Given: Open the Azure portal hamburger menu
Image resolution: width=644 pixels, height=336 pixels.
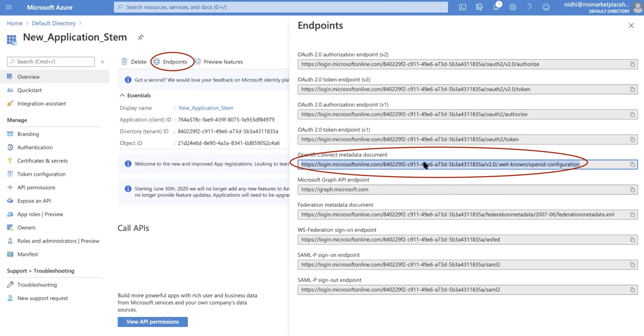Looking at the screenshot, I should 9,7.
